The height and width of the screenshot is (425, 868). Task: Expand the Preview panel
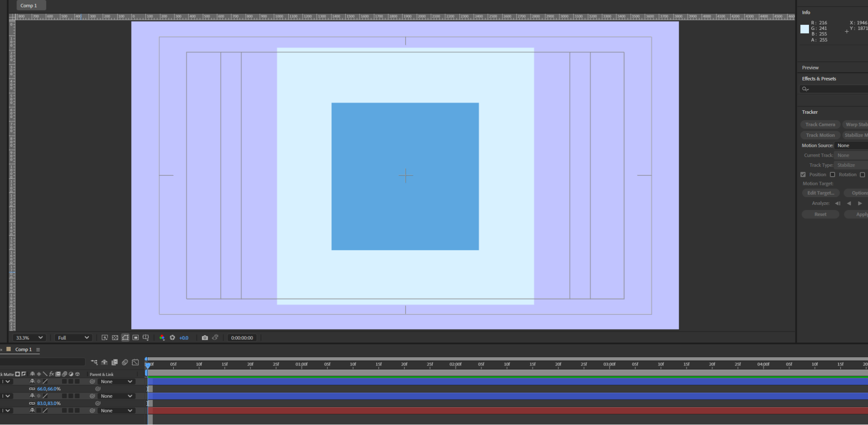[810, 68]
